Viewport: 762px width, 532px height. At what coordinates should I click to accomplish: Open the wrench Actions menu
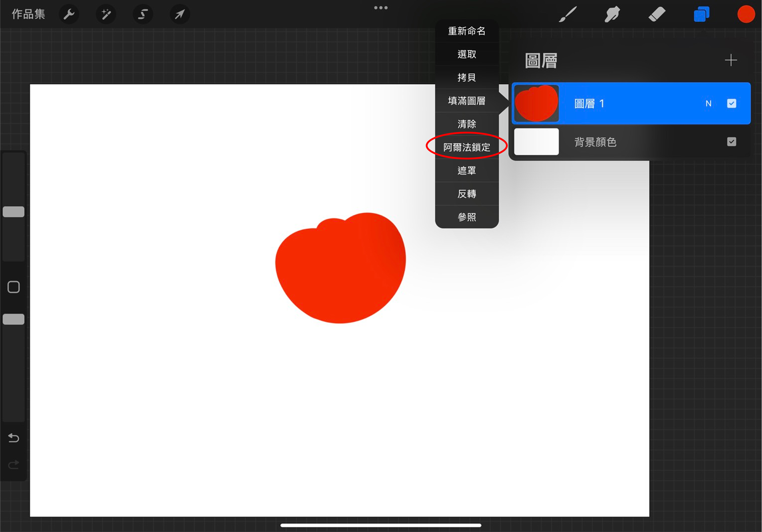(x=69, y=14)
